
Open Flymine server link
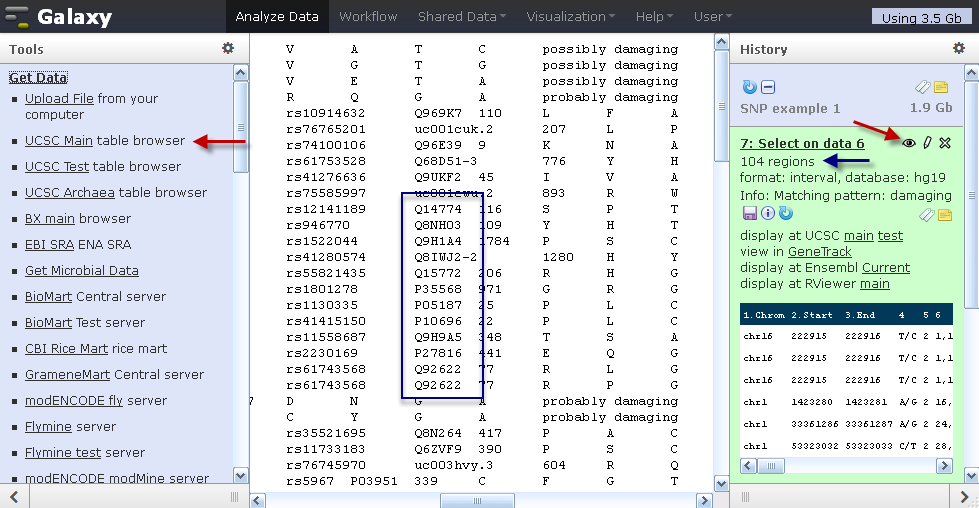48,427
